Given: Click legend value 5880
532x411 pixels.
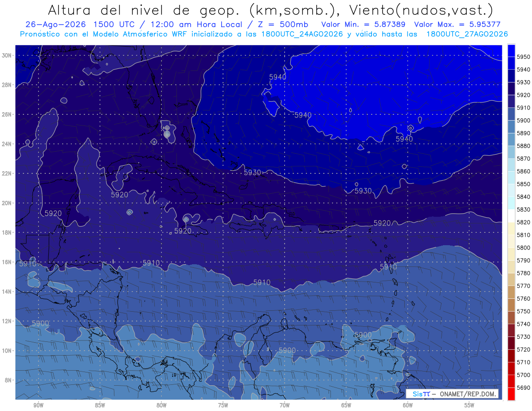Looking at the screenshot, I should (x=524, y=146).
